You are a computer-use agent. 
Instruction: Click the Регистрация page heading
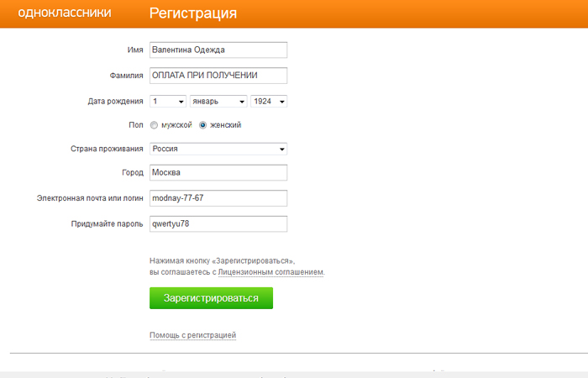(x=192, y=13)
